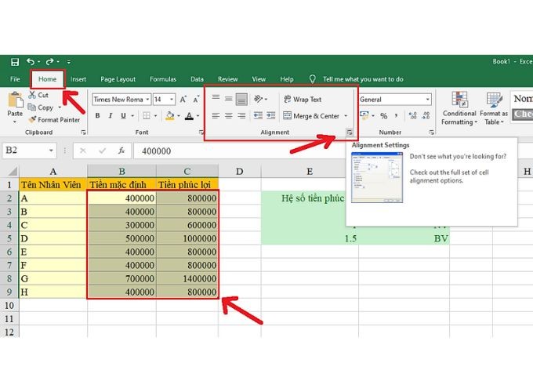
Task: Click the Increase Indent icon
Action: [x=271, y=115]
